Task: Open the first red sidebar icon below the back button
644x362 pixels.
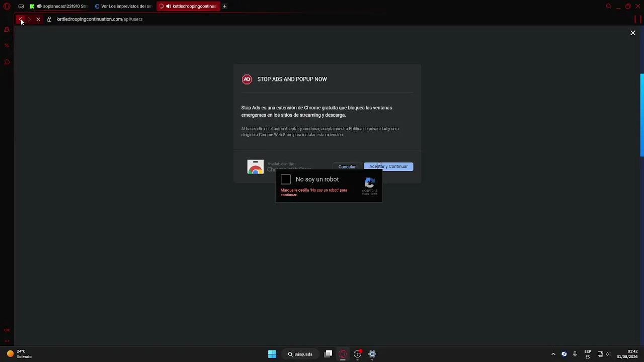Action: [7, 29]
